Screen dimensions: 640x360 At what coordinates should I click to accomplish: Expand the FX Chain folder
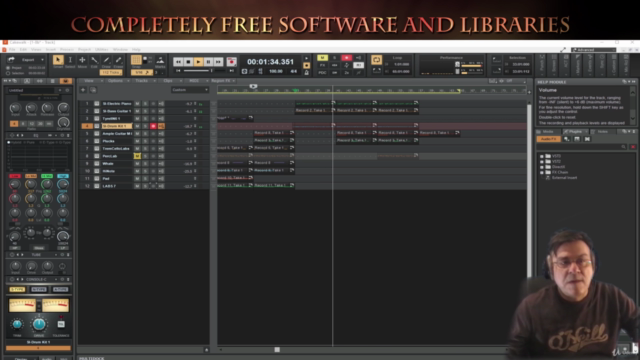(542, 172)
